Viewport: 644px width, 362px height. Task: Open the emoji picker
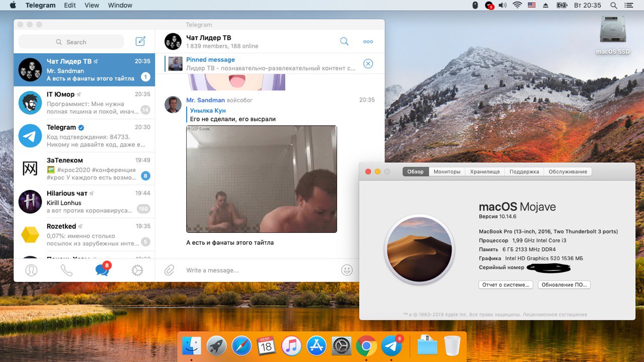pos(347,270)
